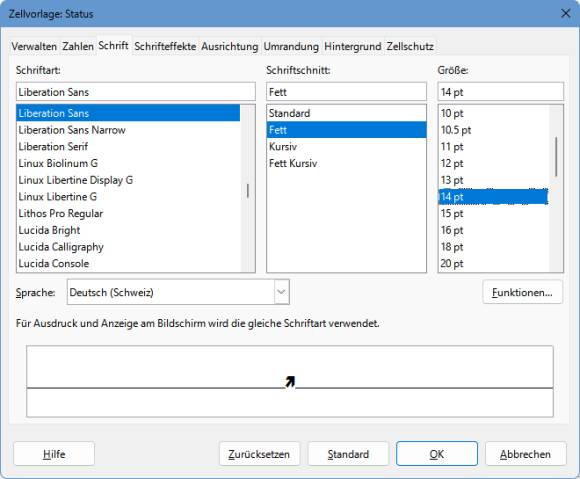Click the Schriftschnitt input field
Image resolution: width=580 pixels, height=479 pixels.
[x=346, y=92]
